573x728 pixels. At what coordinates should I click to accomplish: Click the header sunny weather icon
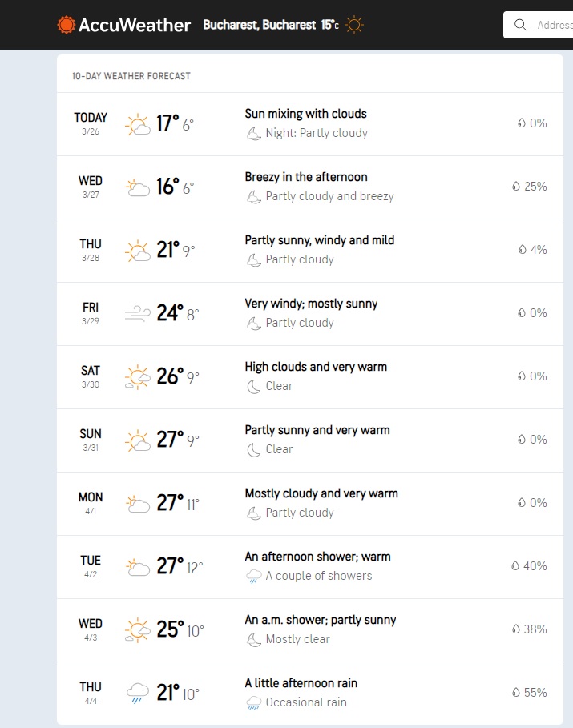[x=354, y=25]
